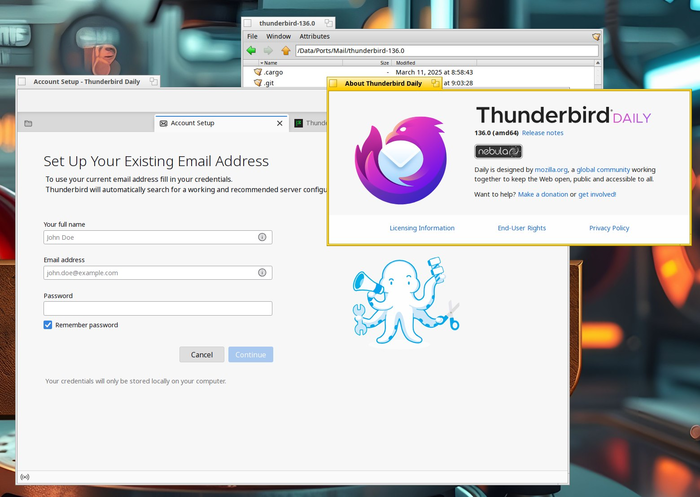
Task: Open the global community link
Action: point(603,170)
